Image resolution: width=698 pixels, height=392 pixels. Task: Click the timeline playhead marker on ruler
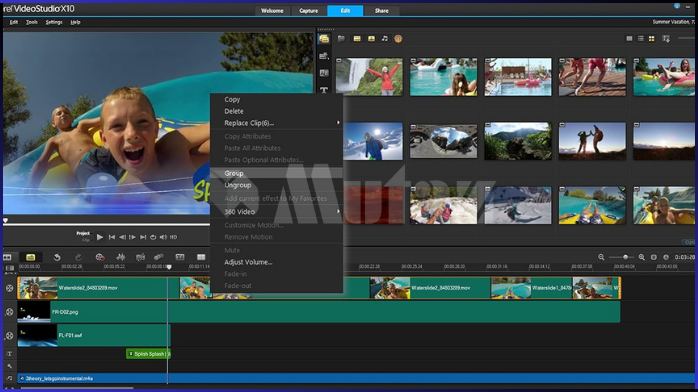click(169, 267)
